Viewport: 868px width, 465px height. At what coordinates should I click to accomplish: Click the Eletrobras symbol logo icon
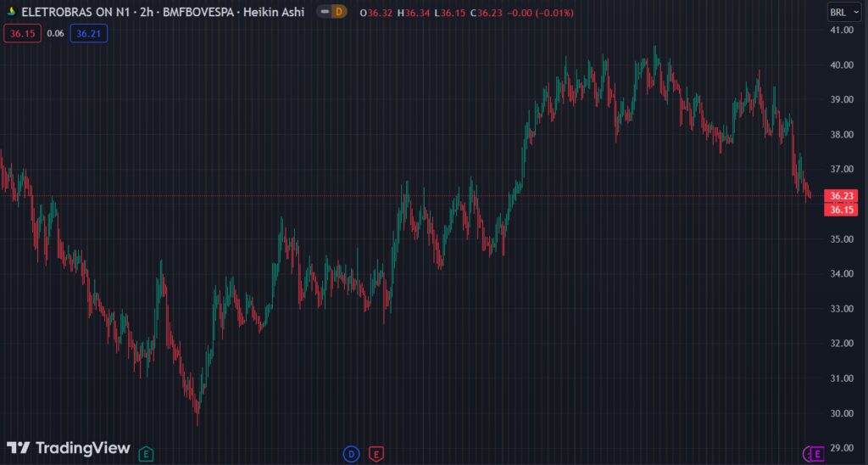click(10, 12)
